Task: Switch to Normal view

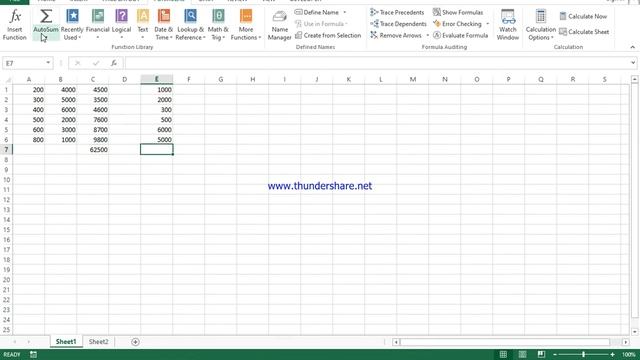Action: tap(503, 354)
